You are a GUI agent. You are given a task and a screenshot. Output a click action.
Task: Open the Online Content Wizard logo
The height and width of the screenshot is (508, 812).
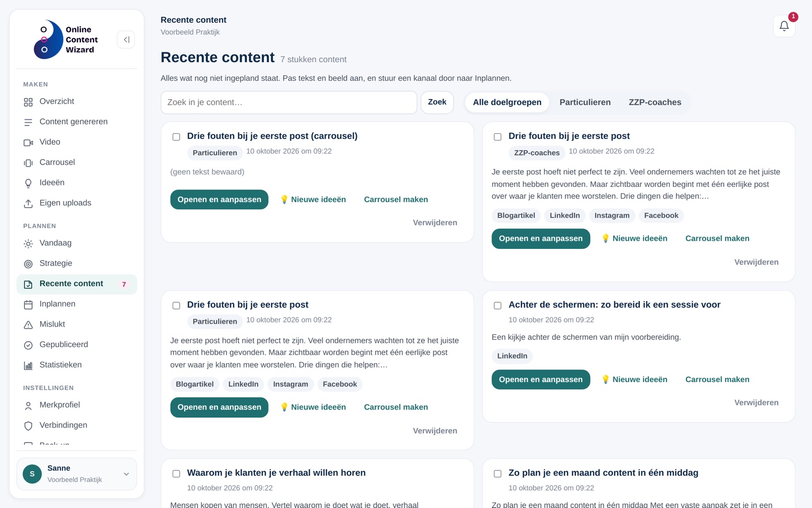65,40
